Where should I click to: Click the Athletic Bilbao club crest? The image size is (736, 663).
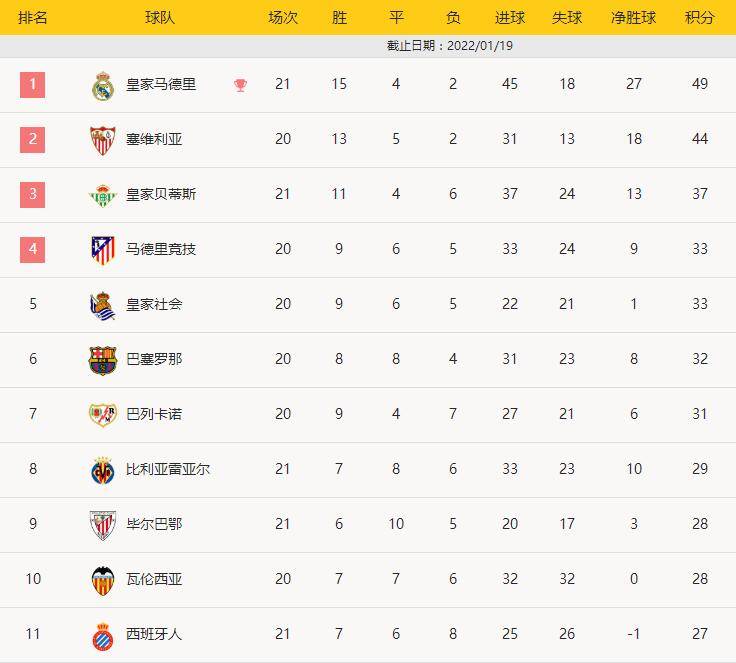tap(102, 525)
